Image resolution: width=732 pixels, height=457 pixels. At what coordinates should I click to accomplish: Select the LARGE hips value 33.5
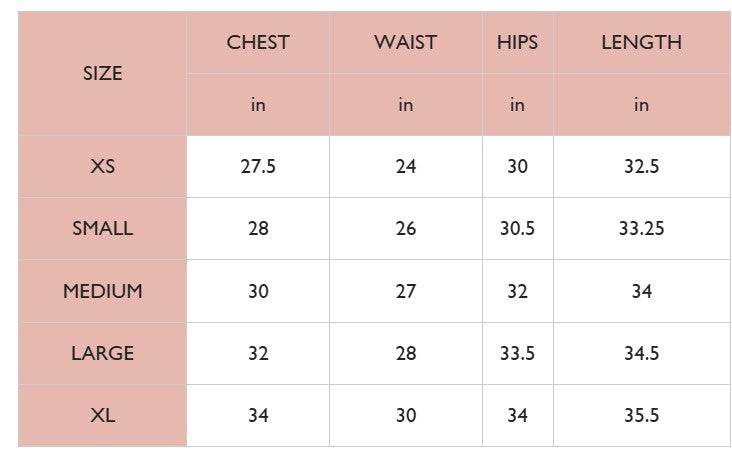517,353
